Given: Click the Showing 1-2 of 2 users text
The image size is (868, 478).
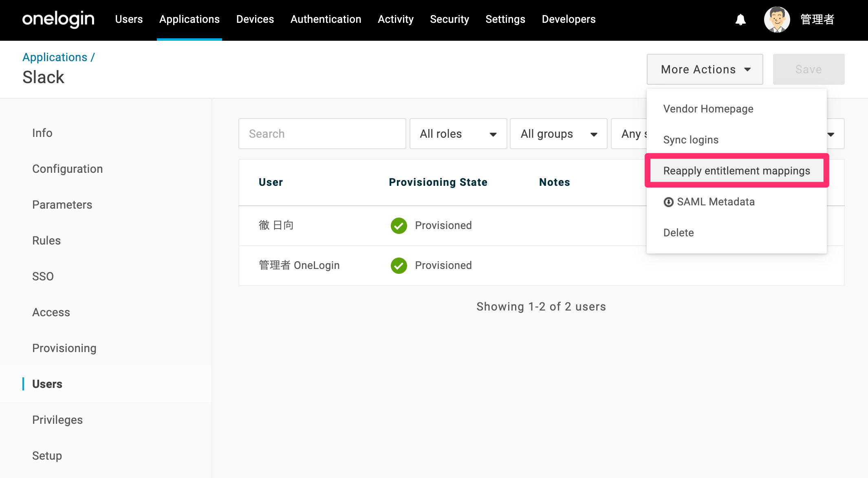Looking at the screenshot, I should pyautogui.click(x=541, y=306).
